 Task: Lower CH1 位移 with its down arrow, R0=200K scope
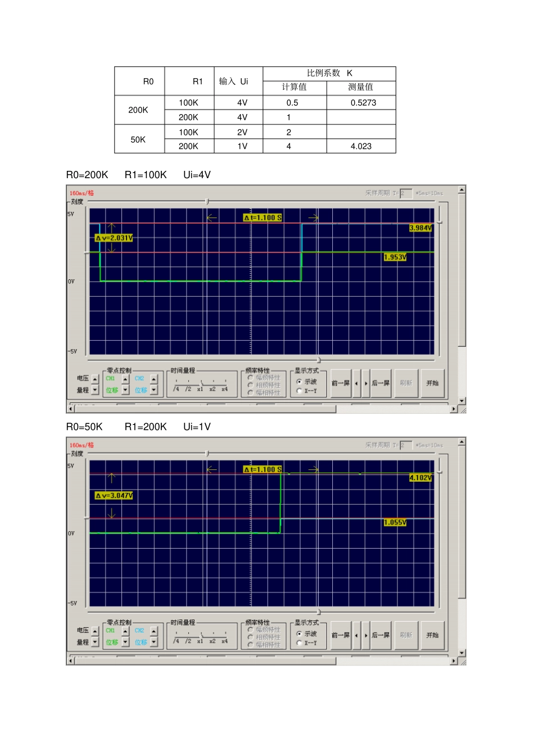point(125,390)
